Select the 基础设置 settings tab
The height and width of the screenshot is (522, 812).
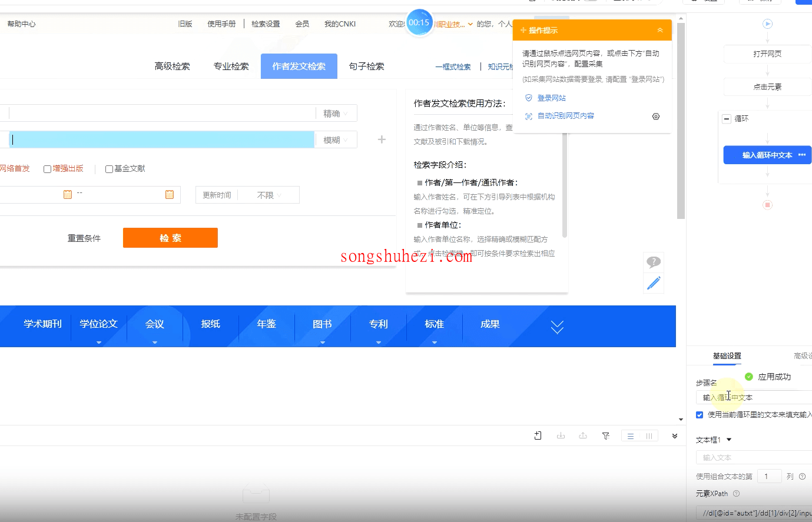(x=727, y=356)
